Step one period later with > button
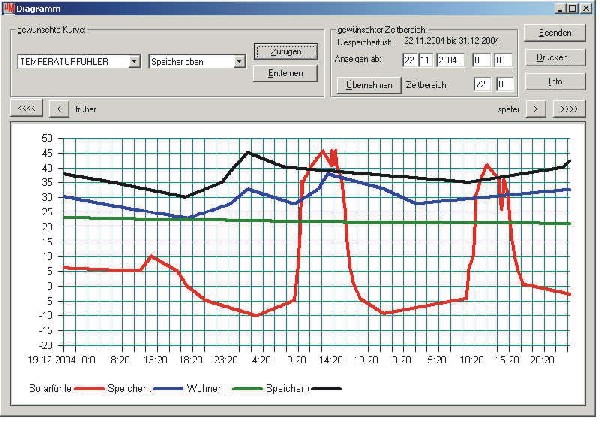 coord(537,107)
